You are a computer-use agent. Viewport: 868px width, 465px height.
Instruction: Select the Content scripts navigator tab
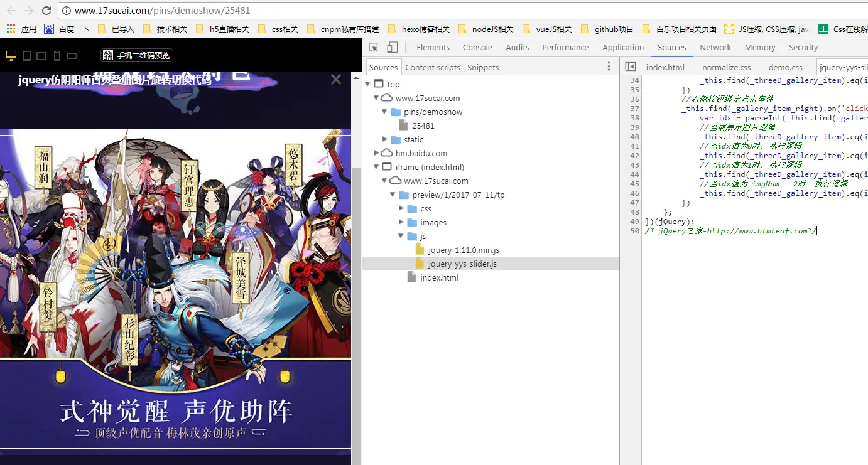pyautogui.click(x=433, y=67)
